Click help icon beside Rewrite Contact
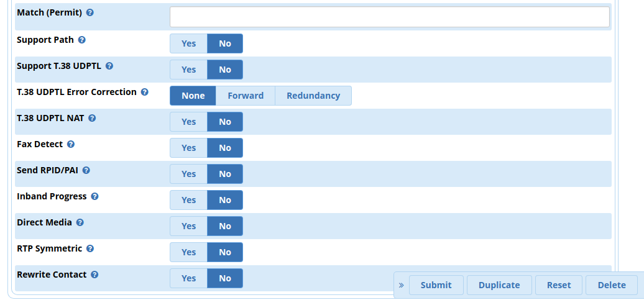Image resolution: width=644 pixels, height=300 pixels. (x=95, y=275)
